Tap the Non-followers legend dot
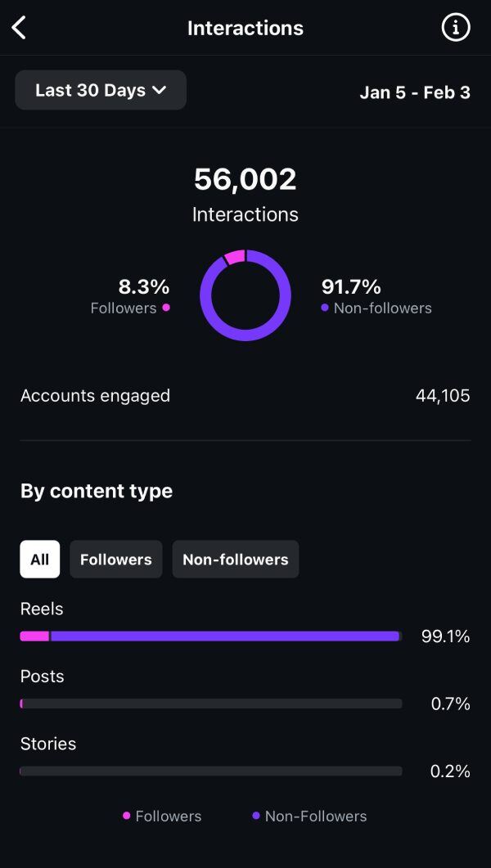 coord(322,308)
